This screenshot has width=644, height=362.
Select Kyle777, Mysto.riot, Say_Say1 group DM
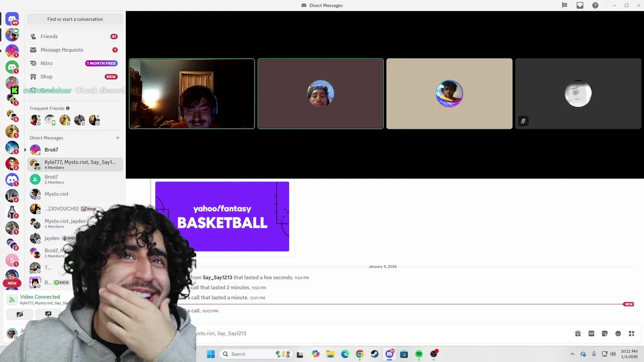[x=75, y=164]
